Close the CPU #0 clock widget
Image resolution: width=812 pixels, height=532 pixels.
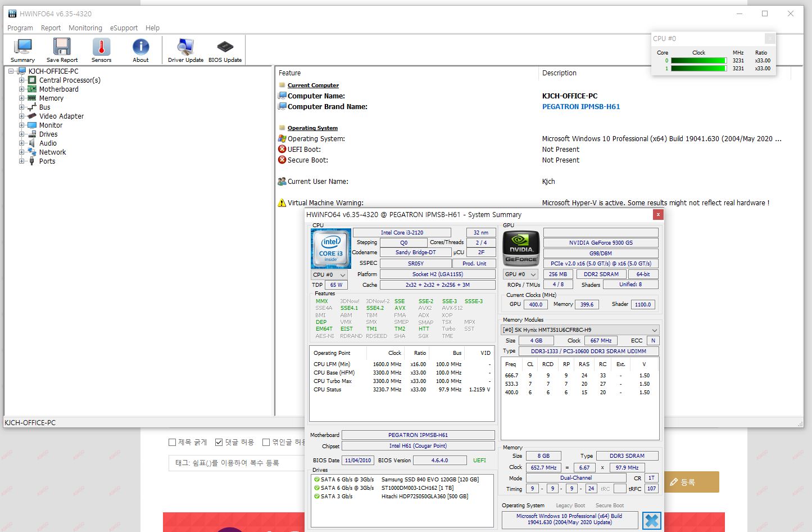(x=770, y=38)
